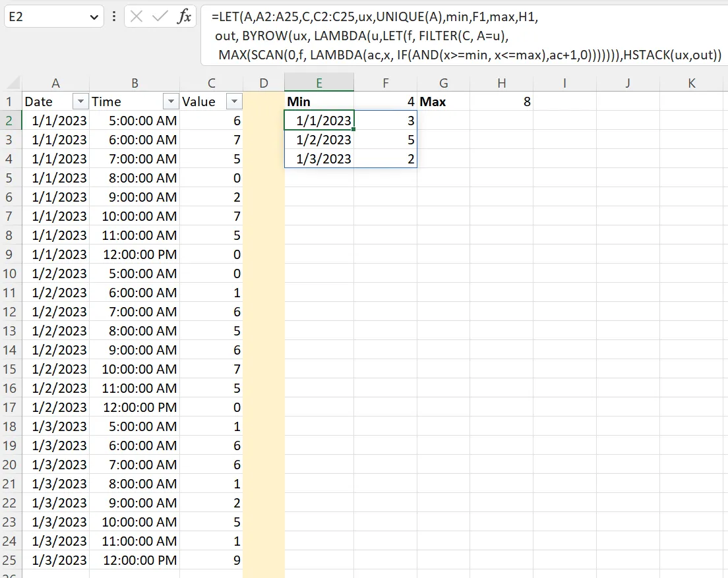This screenshot has height=578, width=728.
Task: Click the Max label cell G1
Action: [x=443, y=101]
